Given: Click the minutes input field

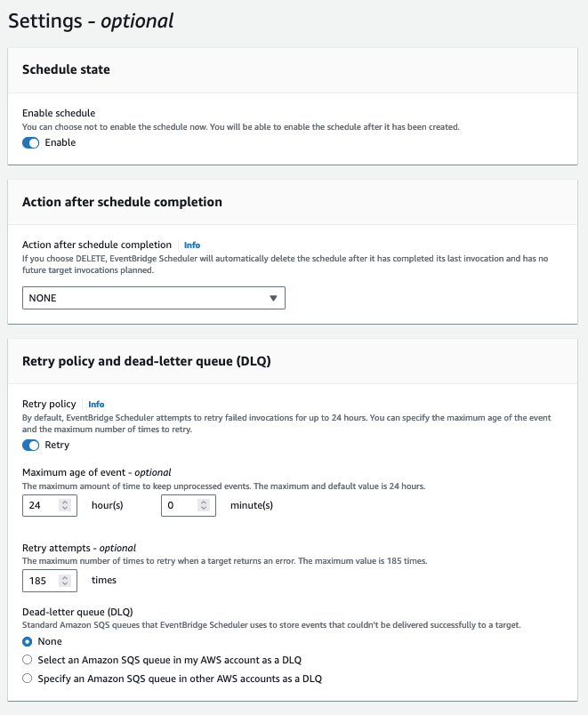Looking at the screenshot, I should pos(180,505).
